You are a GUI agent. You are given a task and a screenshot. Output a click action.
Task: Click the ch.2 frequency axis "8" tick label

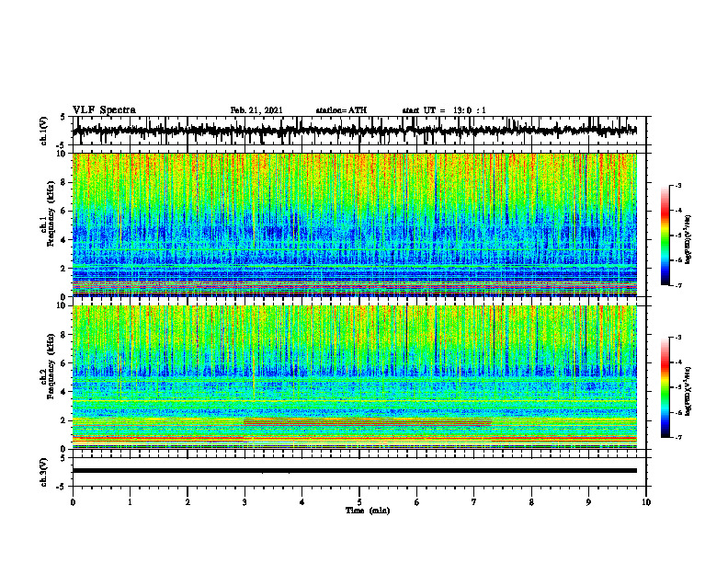coord(64,335)
